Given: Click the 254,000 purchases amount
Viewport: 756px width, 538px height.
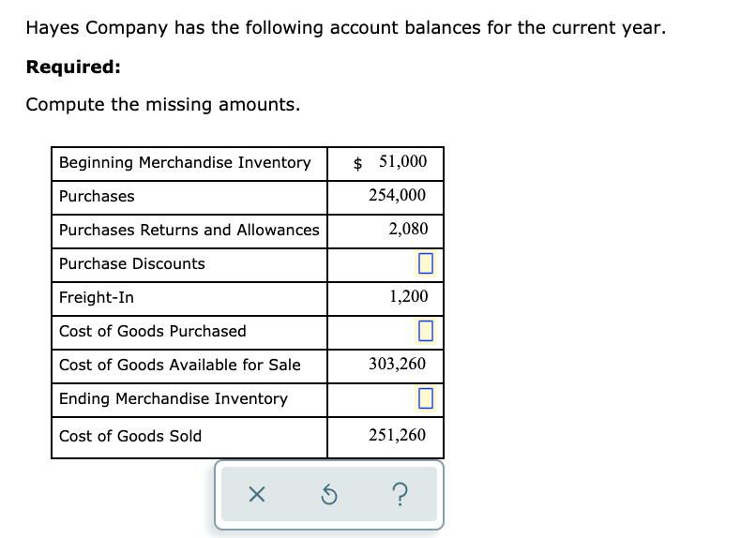Looking at the screenshot, I should click(398, 195).
